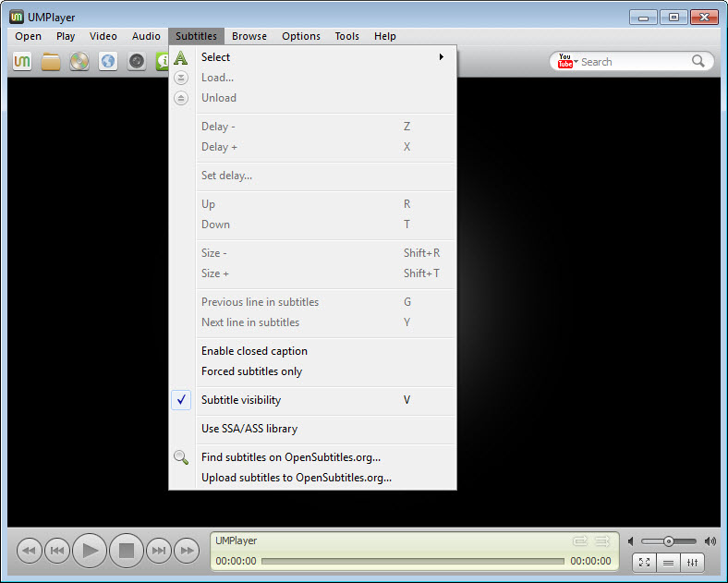Screen dimensions: 728x583
Task: Click the eject icon beside Unload
Action: coord(180,98)
